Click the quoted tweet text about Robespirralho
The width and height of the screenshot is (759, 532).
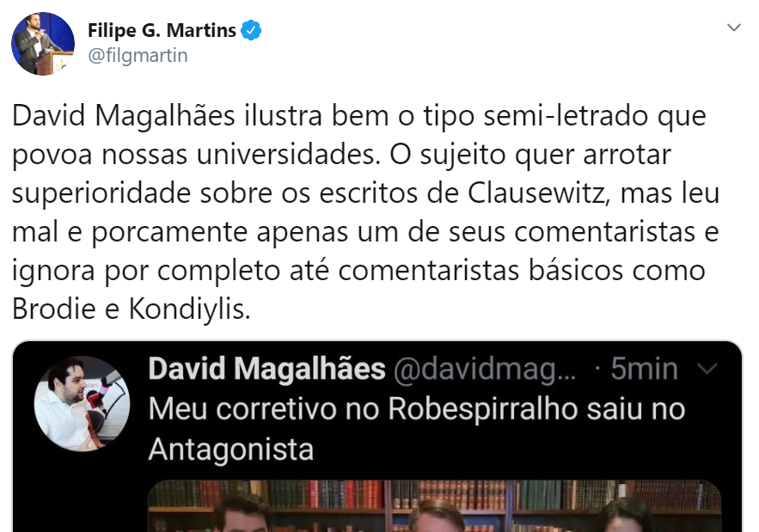[x=416, y=430]
